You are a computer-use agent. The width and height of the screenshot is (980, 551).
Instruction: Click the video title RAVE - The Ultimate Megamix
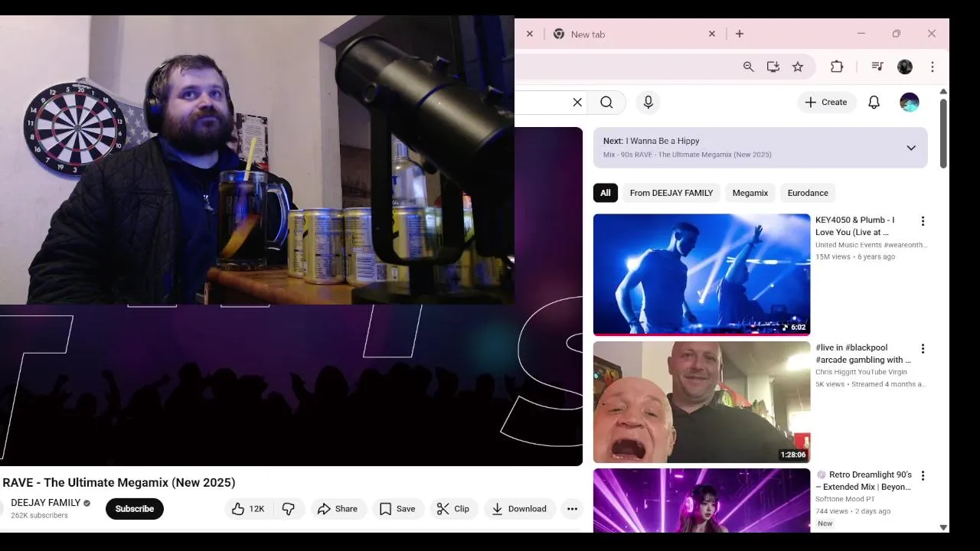point(119,482)
